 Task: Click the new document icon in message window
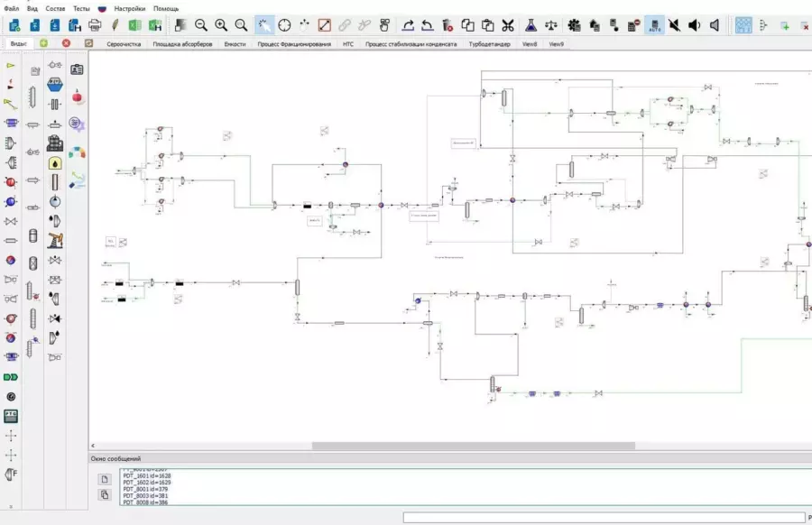[x=104, y=479]
